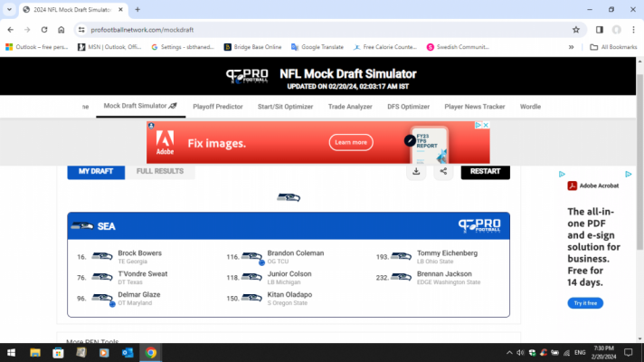The width and height of the screenshot is (644, 362).
Task: Open All Bookmarks folder
Action: point(613,47)
